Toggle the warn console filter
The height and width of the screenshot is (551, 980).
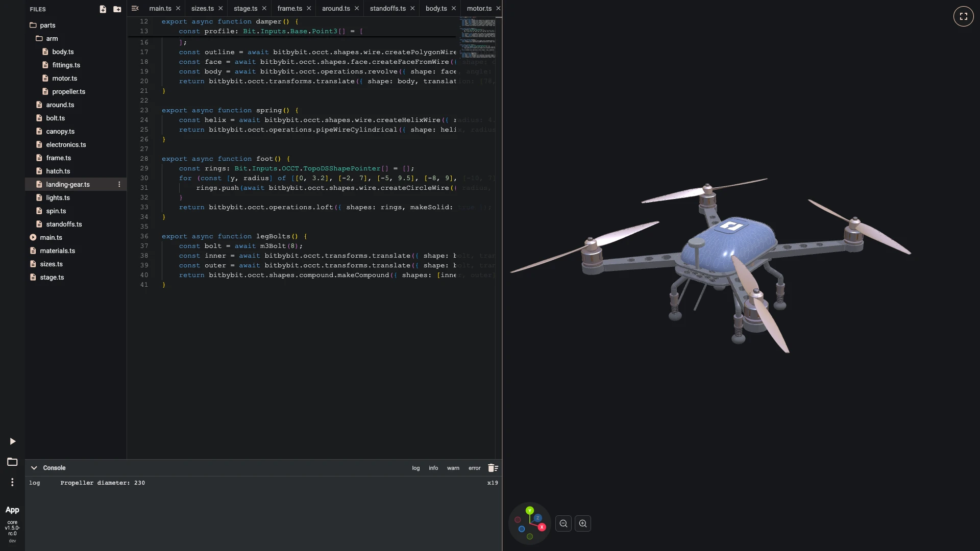pyautogui.click(x=453, y=468)
